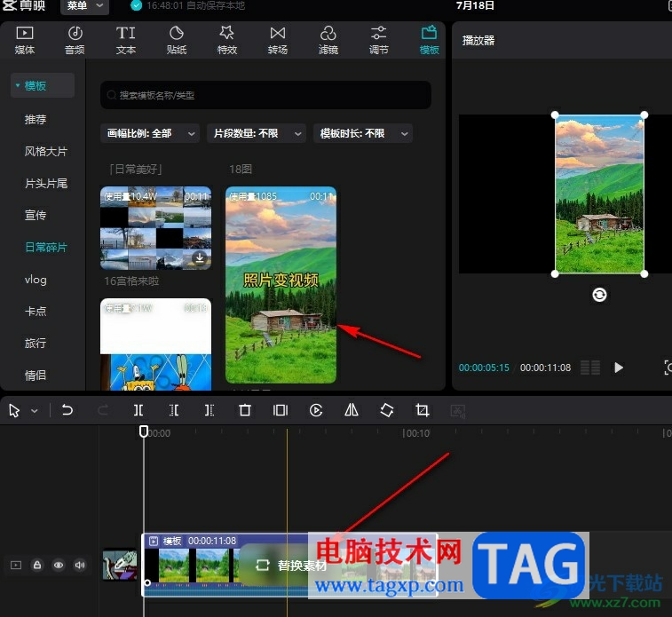Open the 滤镜 filters tab
Screen dimensions: 672x617
[x=328, y=40]
